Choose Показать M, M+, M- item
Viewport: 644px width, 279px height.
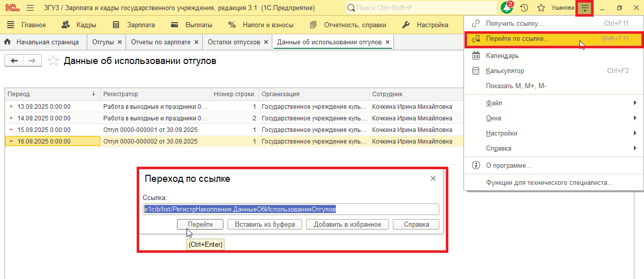pyautogui.click(x=554, y=86)
